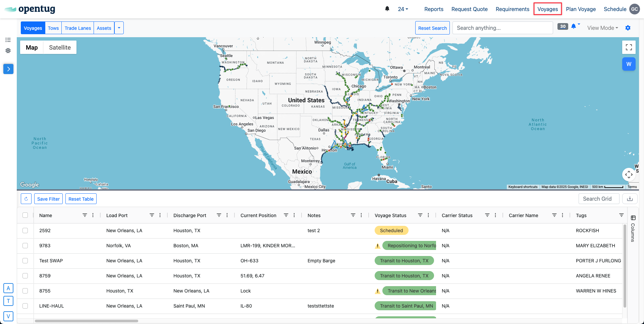This screenshot has width=644, height=324.
Task: Download grid data with export icon
Action: click(630, 199)
